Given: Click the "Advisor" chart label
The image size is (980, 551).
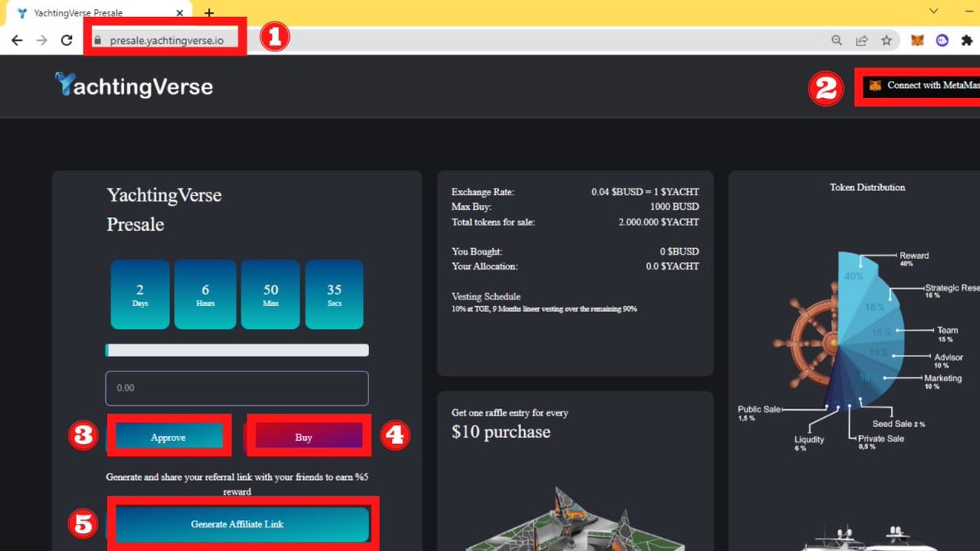Looking at the screenshot, I should point(948,358).
